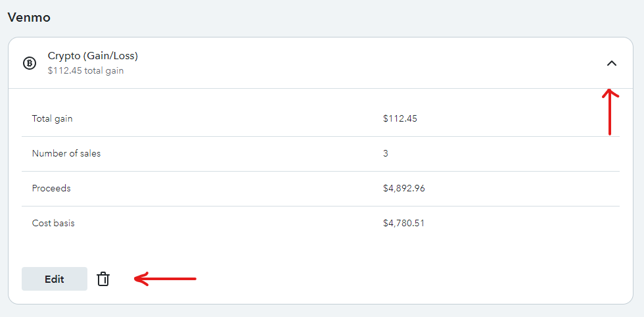Select the Cost basis row label

(53, 223)
